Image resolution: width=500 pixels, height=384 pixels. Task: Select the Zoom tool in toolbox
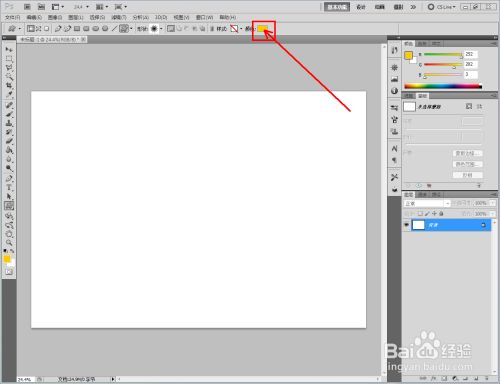[9, 243]
